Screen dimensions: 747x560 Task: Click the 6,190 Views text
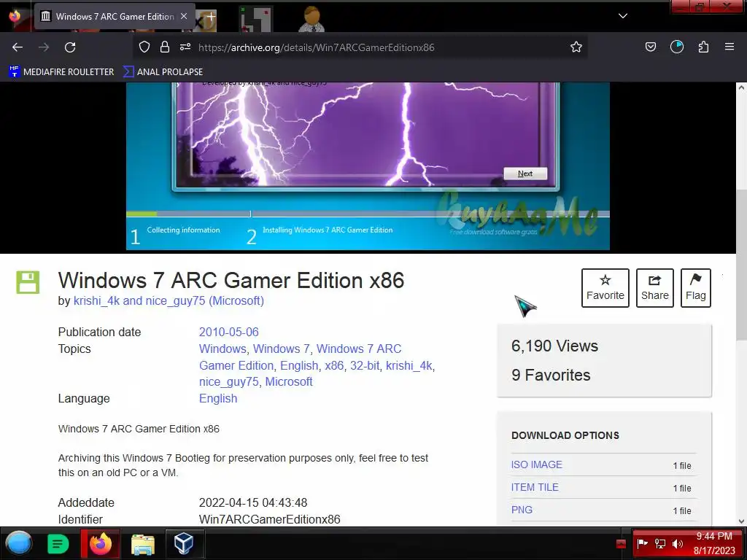[x=554, y=346]
